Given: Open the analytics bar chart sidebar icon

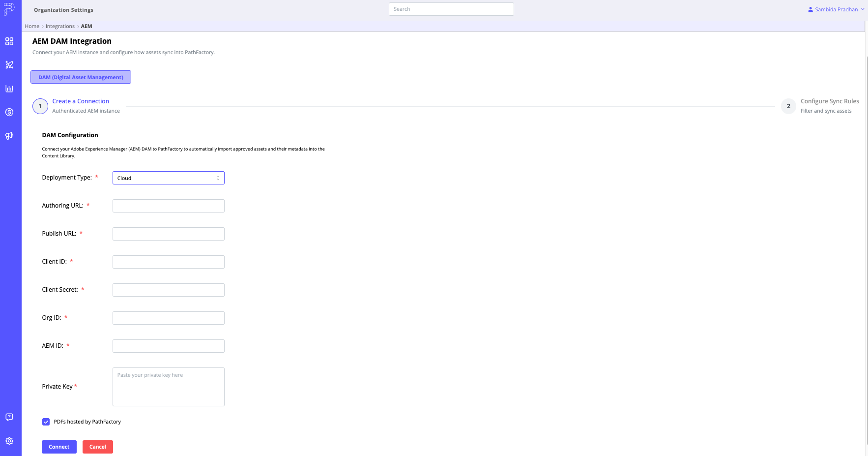Looking at the screenshot, I should point(9,89).
